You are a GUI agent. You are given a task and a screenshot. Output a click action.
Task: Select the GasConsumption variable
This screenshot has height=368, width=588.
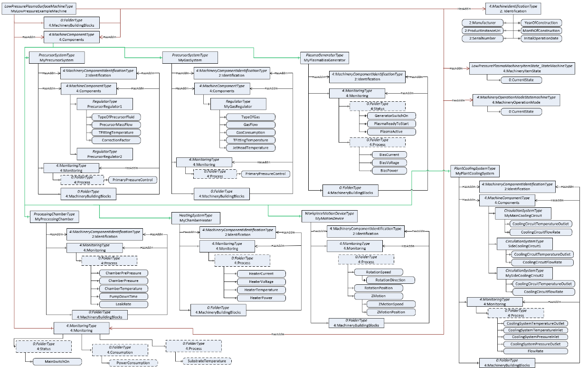[250, 132]
